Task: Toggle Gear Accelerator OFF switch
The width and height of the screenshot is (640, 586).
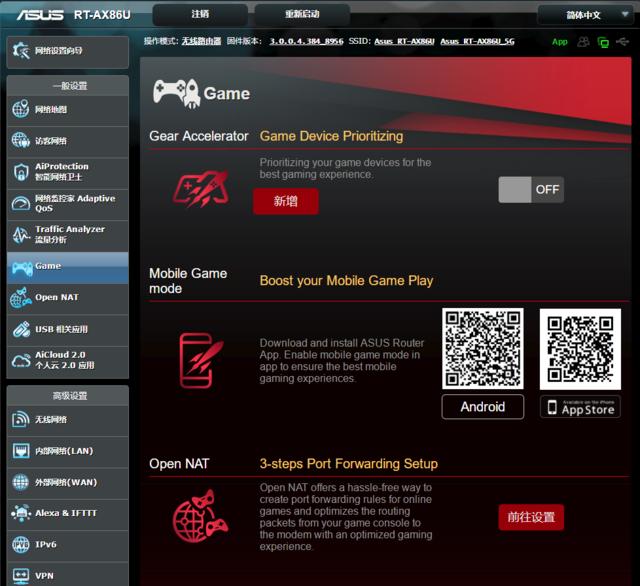Action: point(531,189)
